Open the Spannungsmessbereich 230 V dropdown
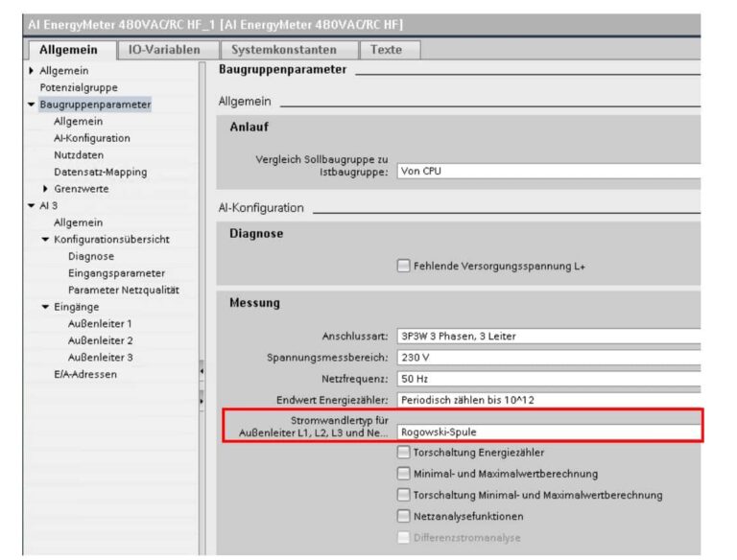This screenshot has height=560, width=737. [548, 358]
